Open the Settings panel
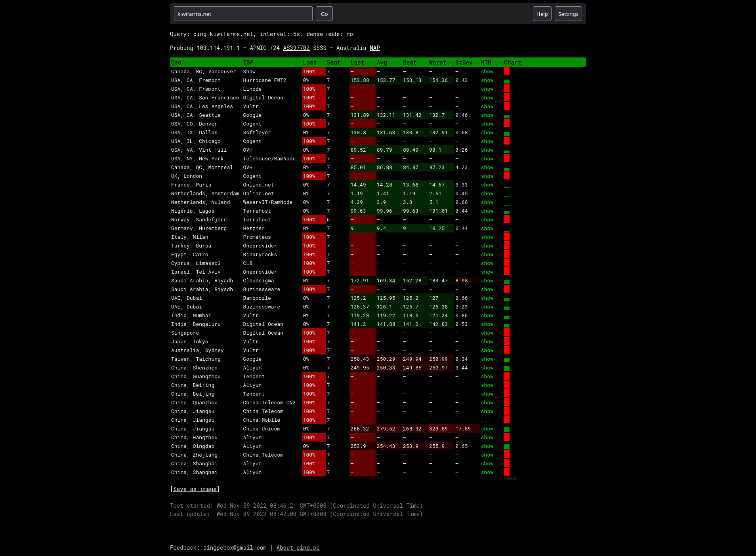The height and width of the screenshot is (556, 756). (x=568, y=14)
